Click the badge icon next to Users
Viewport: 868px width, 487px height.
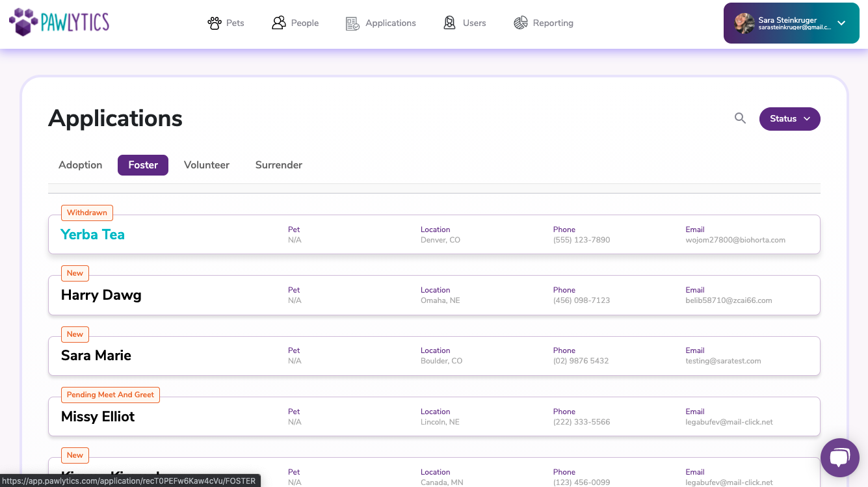(x=449, y=23)
